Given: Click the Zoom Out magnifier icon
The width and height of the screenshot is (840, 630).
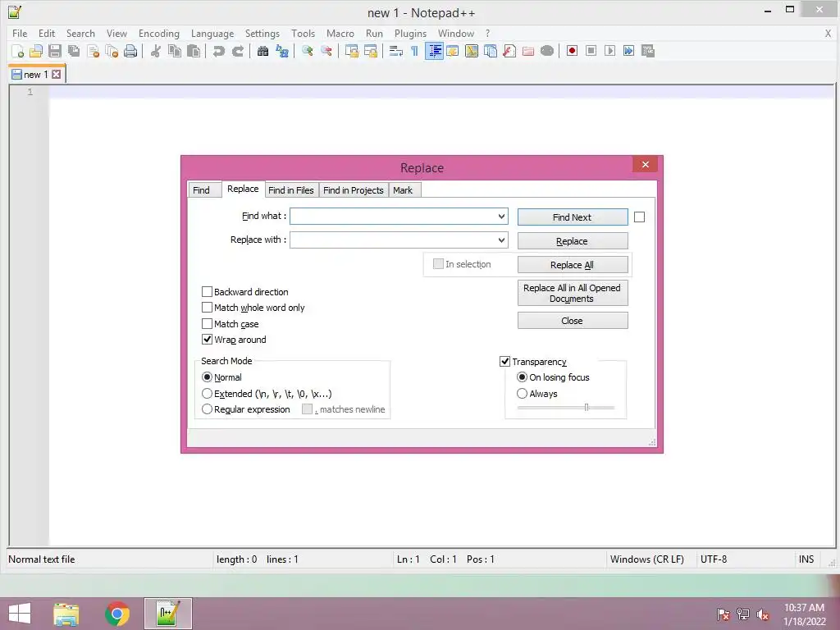Looking at the screenshot, I should (326, 51).
